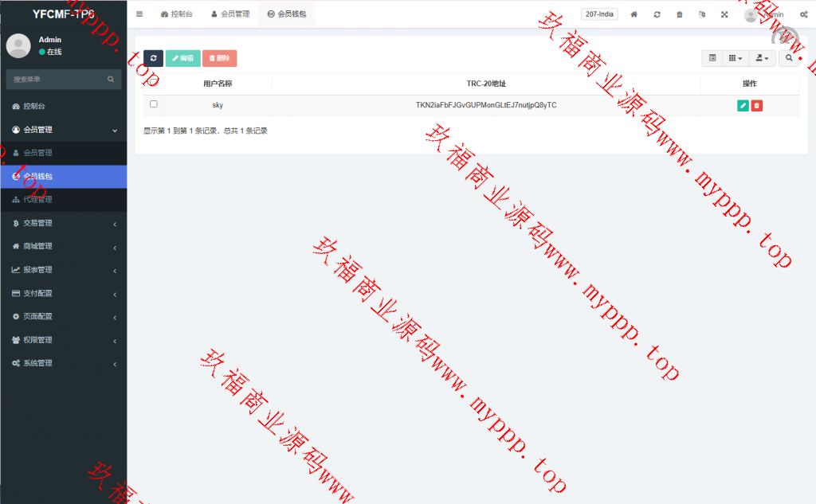Toggle sidebar with hamburger menu icon
Viewport: 816px width, 504px height.
point(139,14)
